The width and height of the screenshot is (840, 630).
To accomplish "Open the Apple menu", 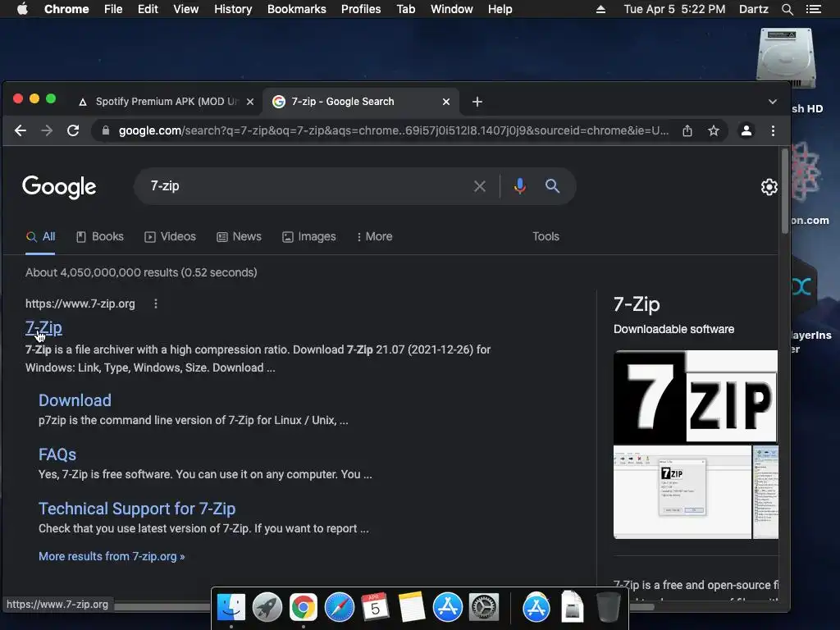I will tap(22, 9).
